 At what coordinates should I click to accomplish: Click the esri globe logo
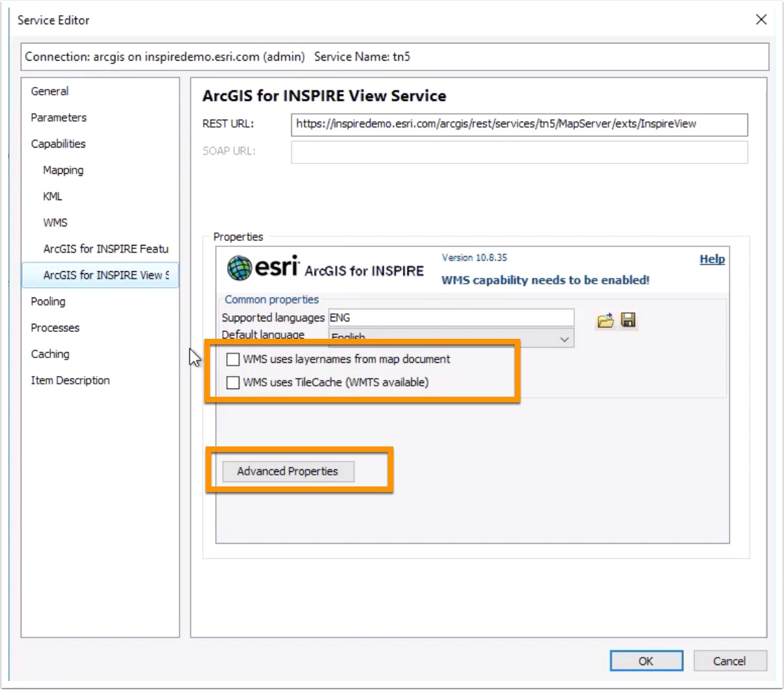[239, 268]
